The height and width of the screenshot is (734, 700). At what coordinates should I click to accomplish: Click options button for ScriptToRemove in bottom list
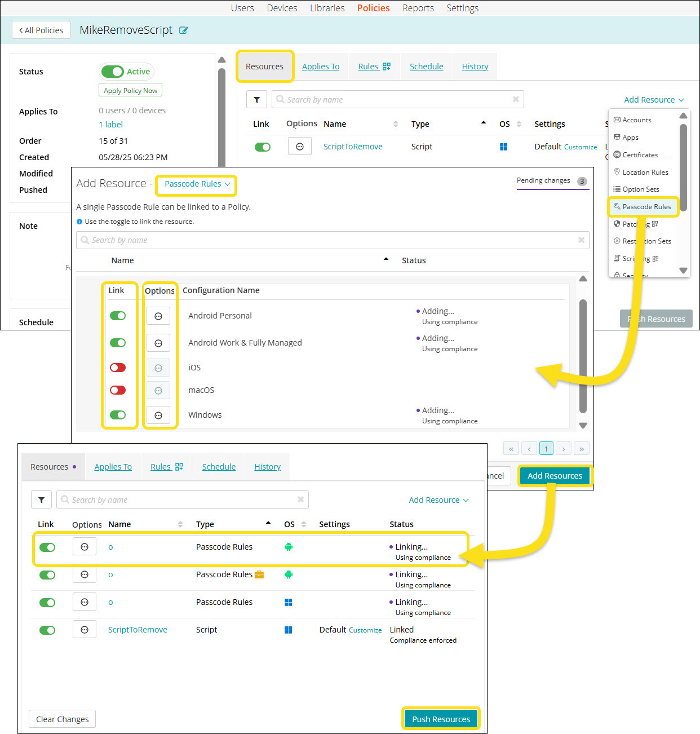[x=85, y=630]
